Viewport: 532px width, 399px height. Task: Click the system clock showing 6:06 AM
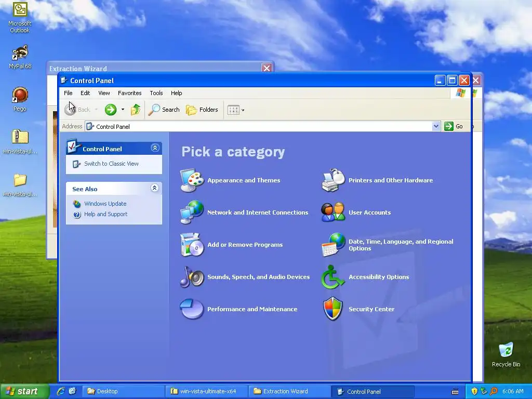(513, 391)
